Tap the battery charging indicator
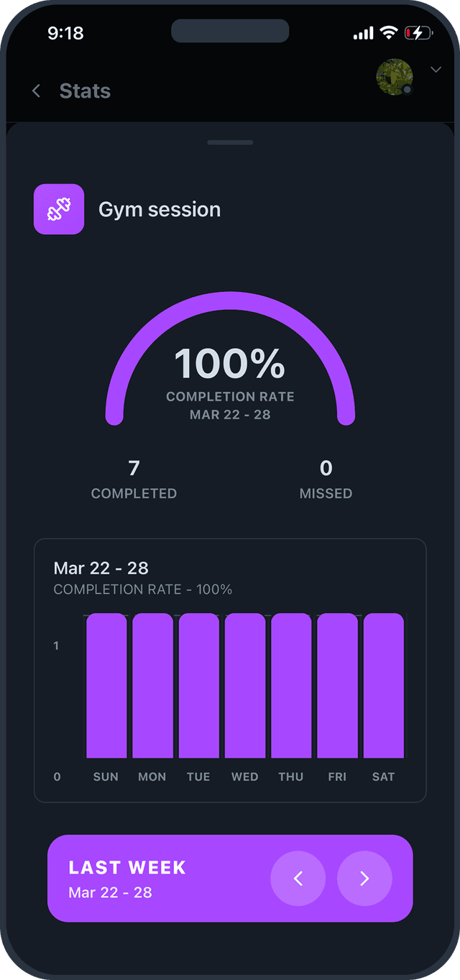The width and height of the screenshot is (460, 980). point(418,32)
